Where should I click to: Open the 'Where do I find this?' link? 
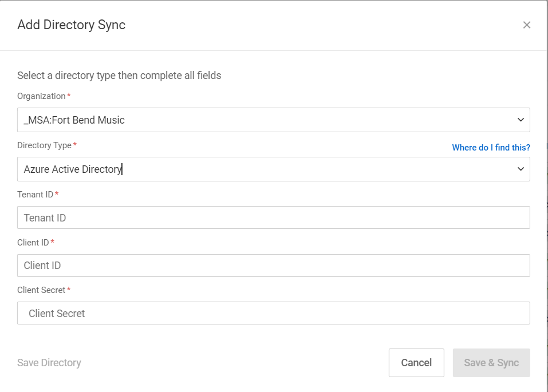tap(491, 148)
